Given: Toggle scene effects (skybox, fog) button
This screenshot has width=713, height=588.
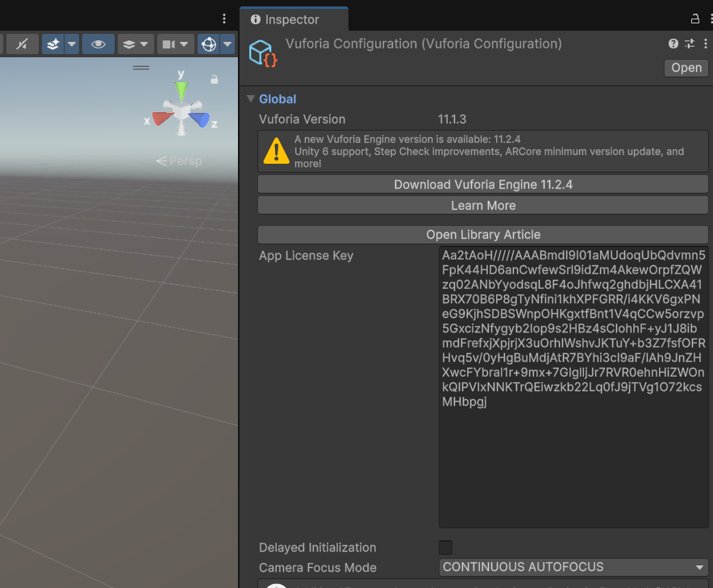Looking at the screenshot, I should tap(53, 44).
